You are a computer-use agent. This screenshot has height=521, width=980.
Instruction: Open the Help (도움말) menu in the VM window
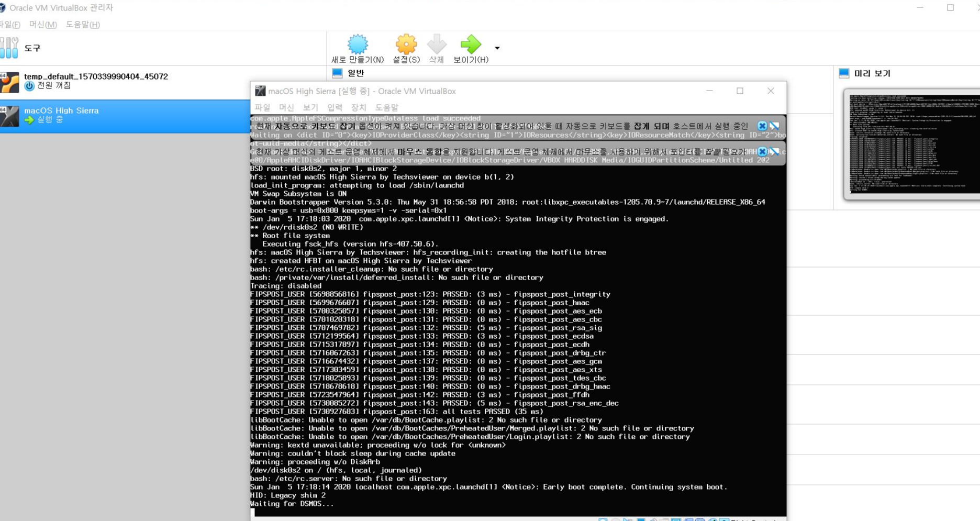[387, 107]
